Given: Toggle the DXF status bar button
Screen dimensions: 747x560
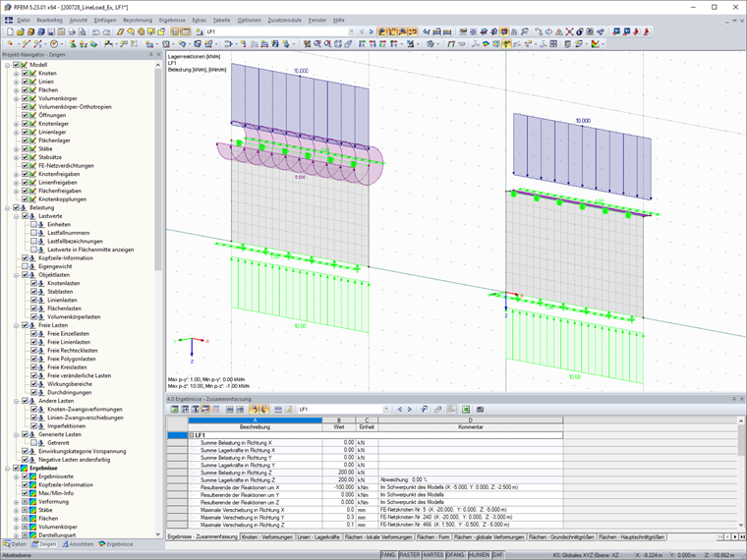Looking at the screenshot, I should coord(498,555).
